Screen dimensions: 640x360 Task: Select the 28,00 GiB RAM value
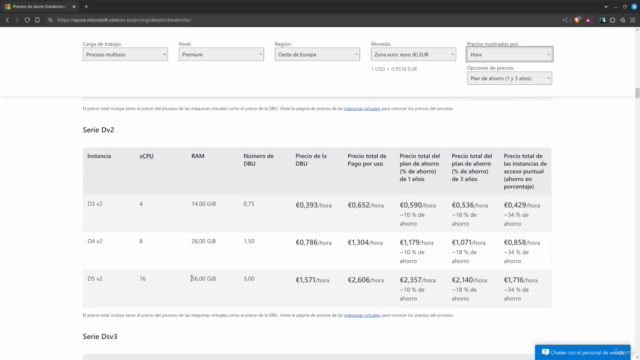204,241
